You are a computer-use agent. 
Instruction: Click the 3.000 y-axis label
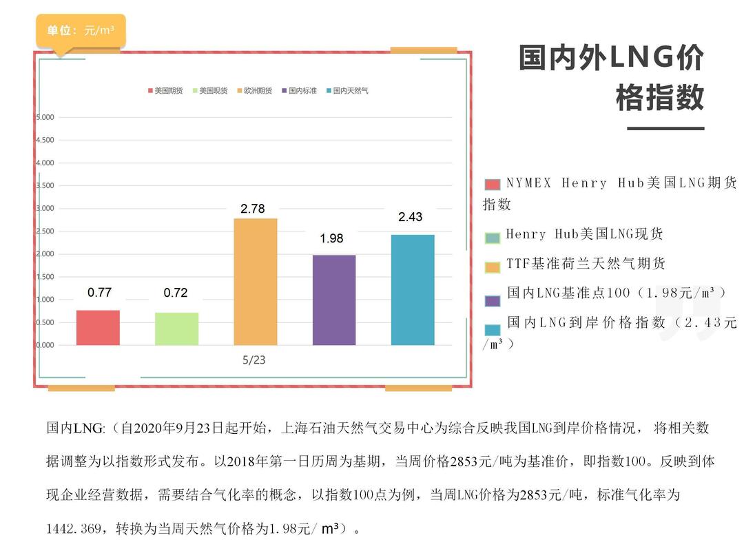click(x=45, y=208)
